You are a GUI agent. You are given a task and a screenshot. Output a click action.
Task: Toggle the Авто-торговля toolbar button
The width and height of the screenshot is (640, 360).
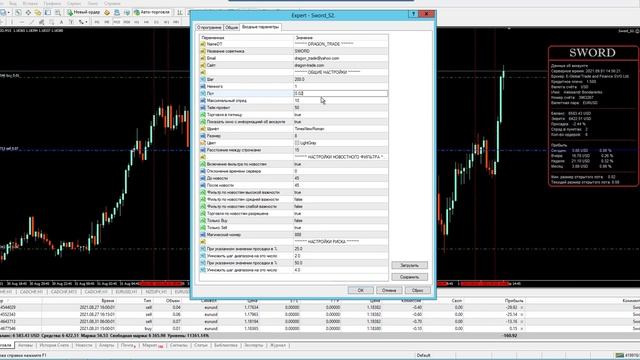click(x=151, y=12)
